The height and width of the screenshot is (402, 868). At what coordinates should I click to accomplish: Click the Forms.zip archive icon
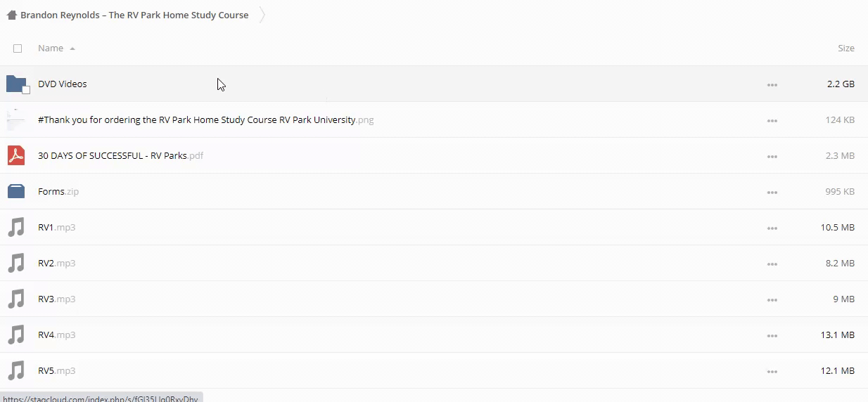tap(16, 191)
